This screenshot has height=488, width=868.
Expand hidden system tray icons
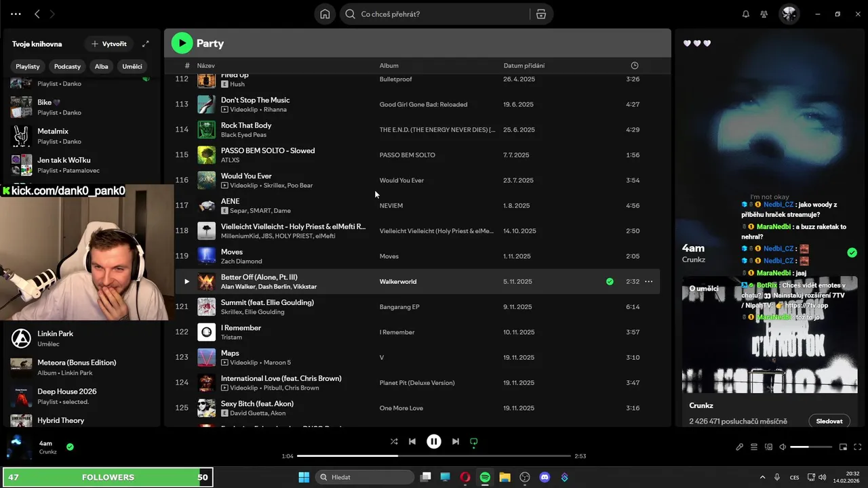tap(762, 477)
